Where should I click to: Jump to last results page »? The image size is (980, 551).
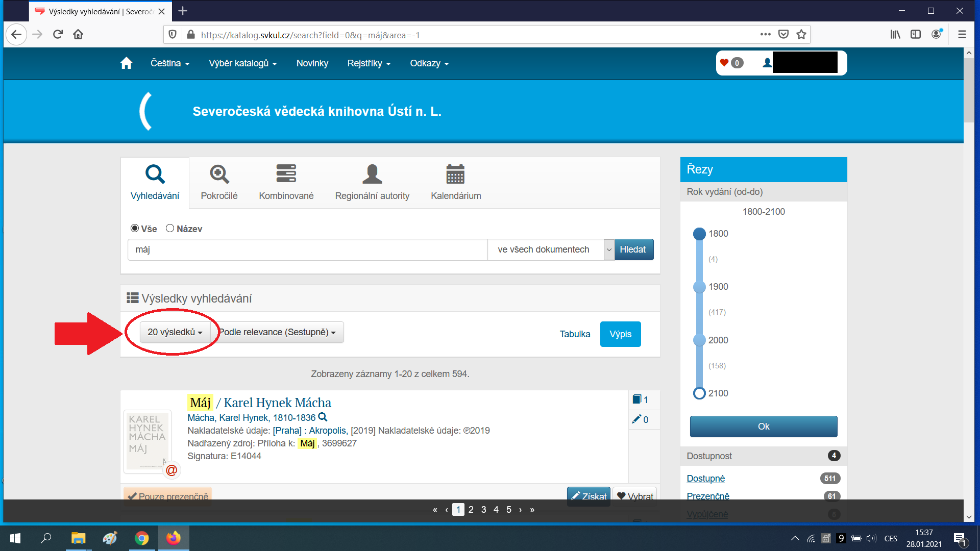[x=532, y=510]
